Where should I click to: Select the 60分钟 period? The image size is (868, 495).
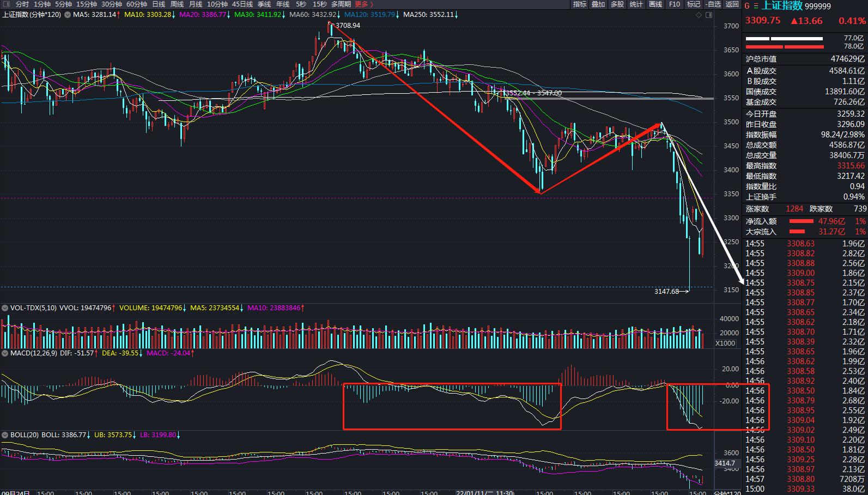point(136,4)
